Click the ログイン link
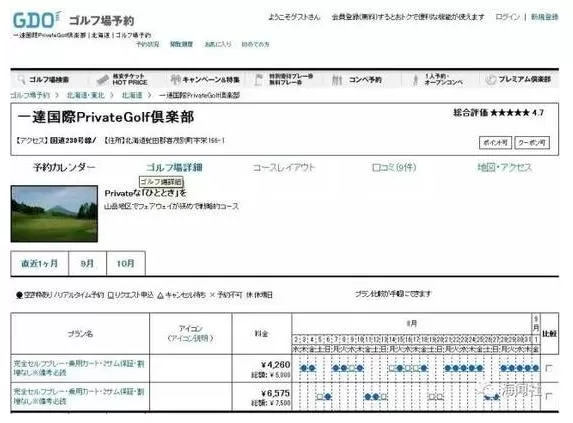The image size is (573, 423). pos(507,17)
